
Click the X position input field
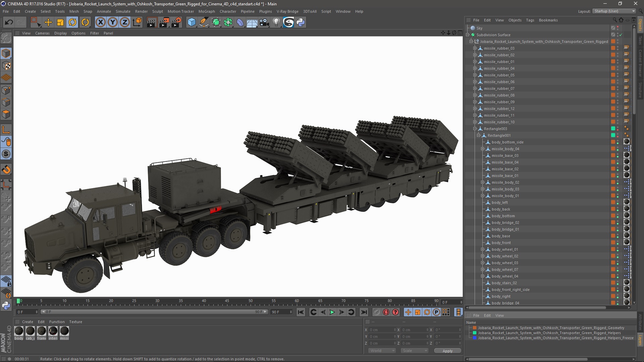(x=382, y=330)
